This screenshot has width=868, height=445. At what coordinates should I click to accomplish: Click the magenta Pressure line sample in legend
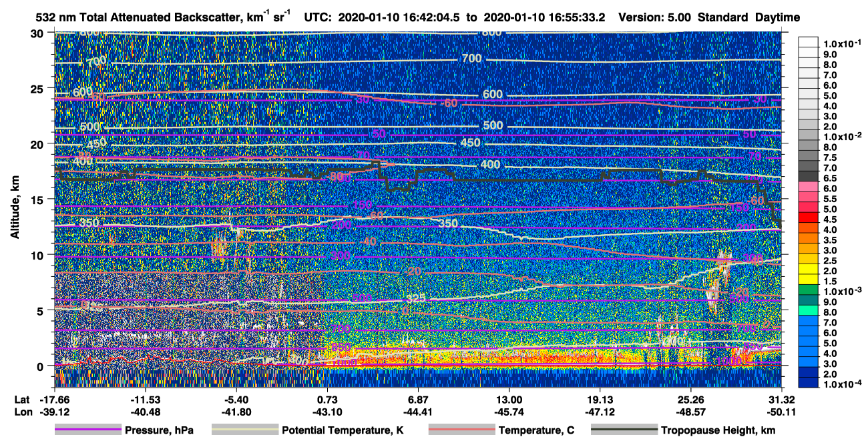[x=87, y=430]
